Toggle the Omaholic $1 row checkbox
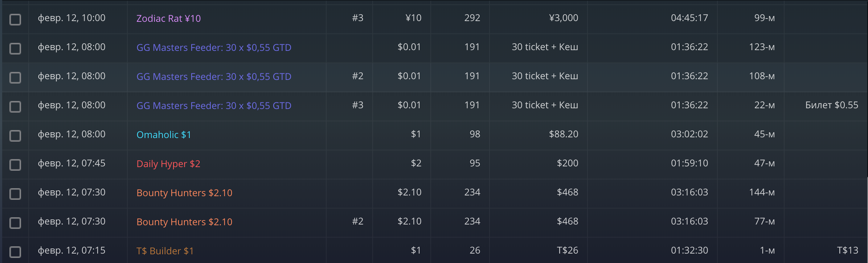 tap(15, 135)
